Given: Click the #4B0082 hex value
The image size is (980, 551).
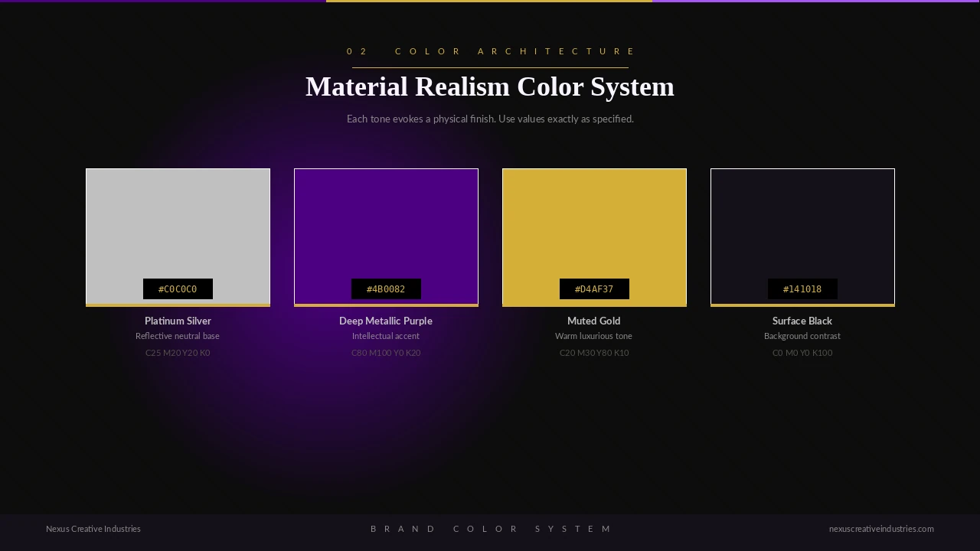Looking at the screenshot, I should (x=386, y=289).
